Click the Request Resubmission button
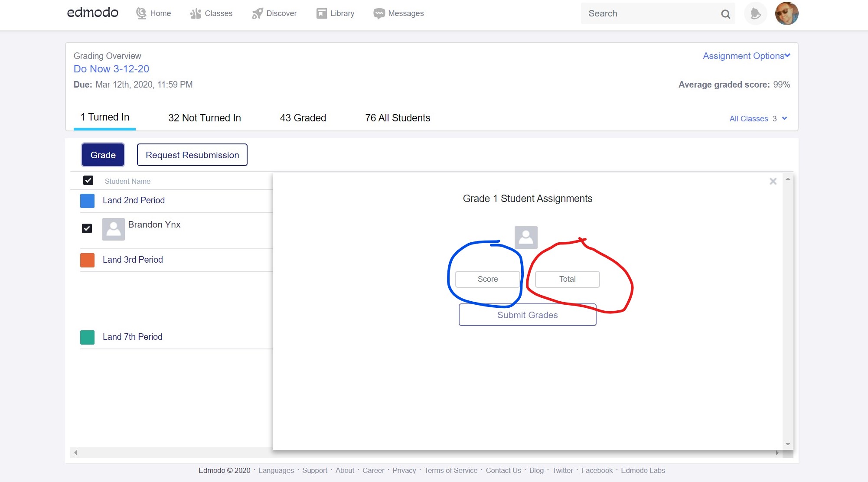 (x=192, y=155)
